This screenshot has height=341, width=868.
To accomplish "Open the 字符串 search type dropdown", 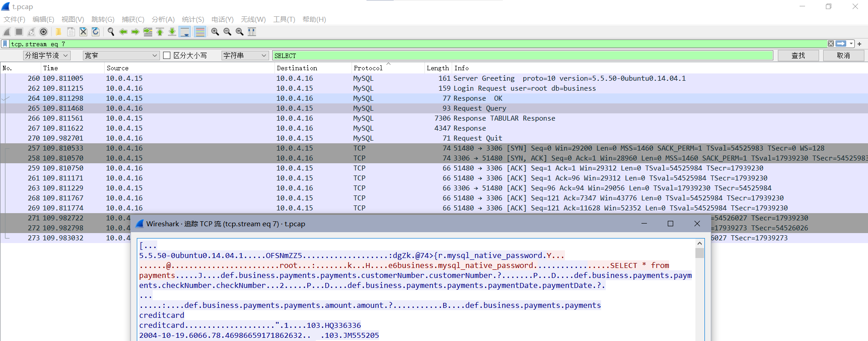I will 245,55.
